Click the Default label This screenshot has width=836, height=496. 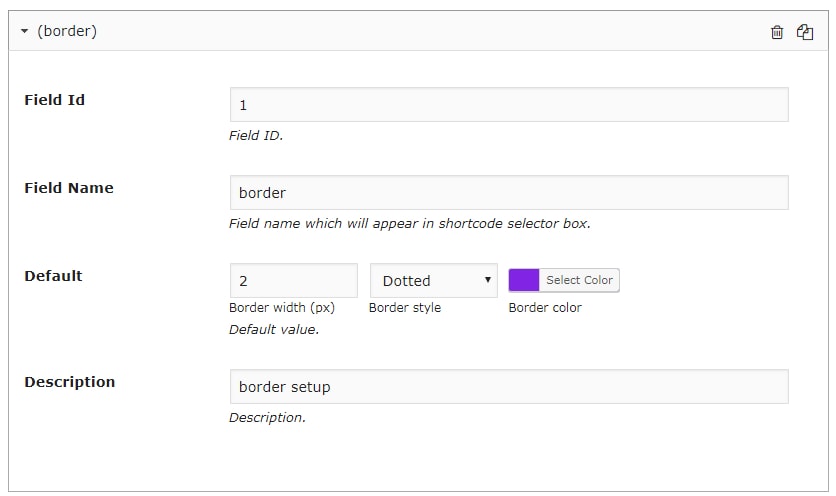coord(53,276)
